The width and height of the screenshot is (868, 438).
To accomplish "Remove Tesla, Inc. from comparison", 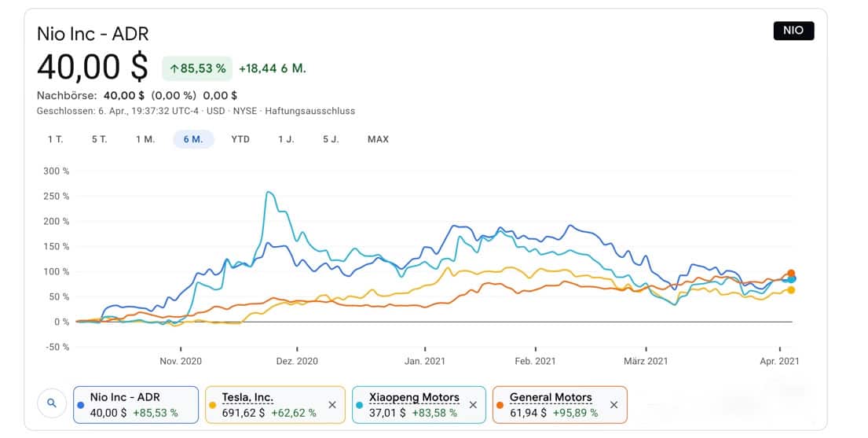I will (332, 405).
